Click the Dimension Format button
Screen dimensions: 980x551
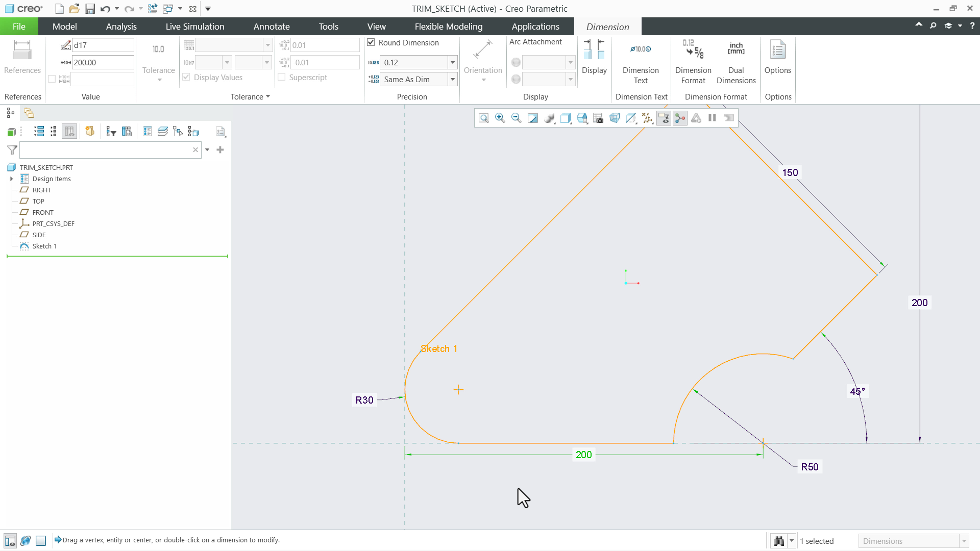point(693,61)
